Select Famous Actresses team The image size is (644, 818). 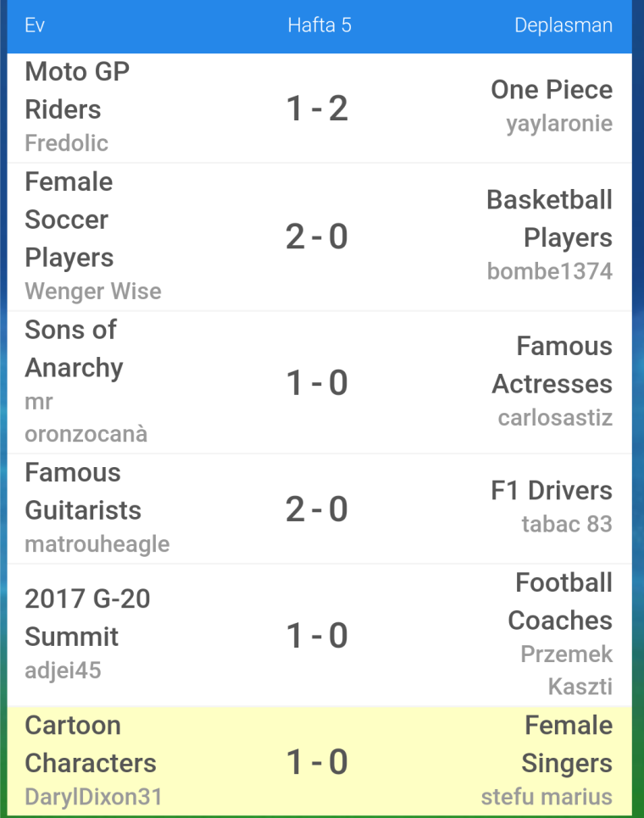pos(552,365)
